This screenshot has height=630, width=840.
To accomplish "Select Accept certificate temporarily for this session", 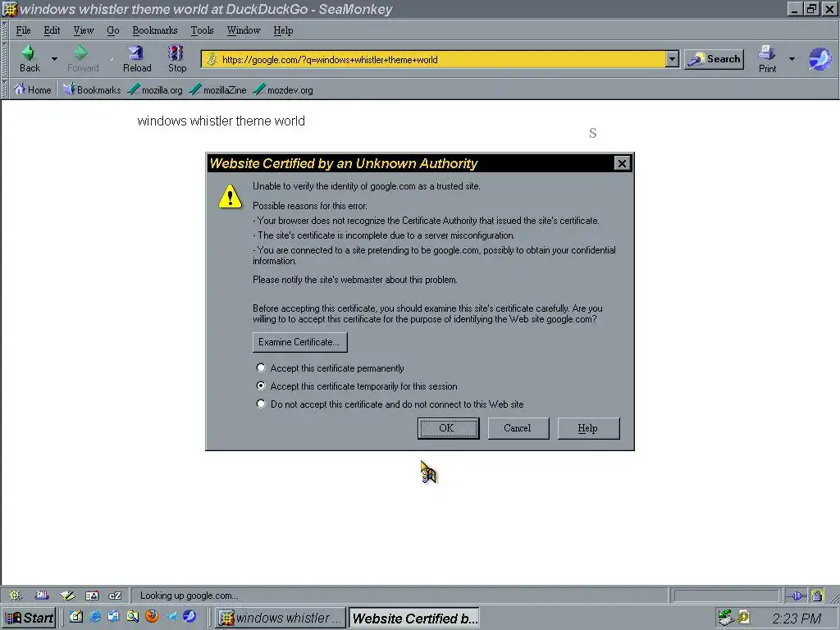I will pos(261,386).
